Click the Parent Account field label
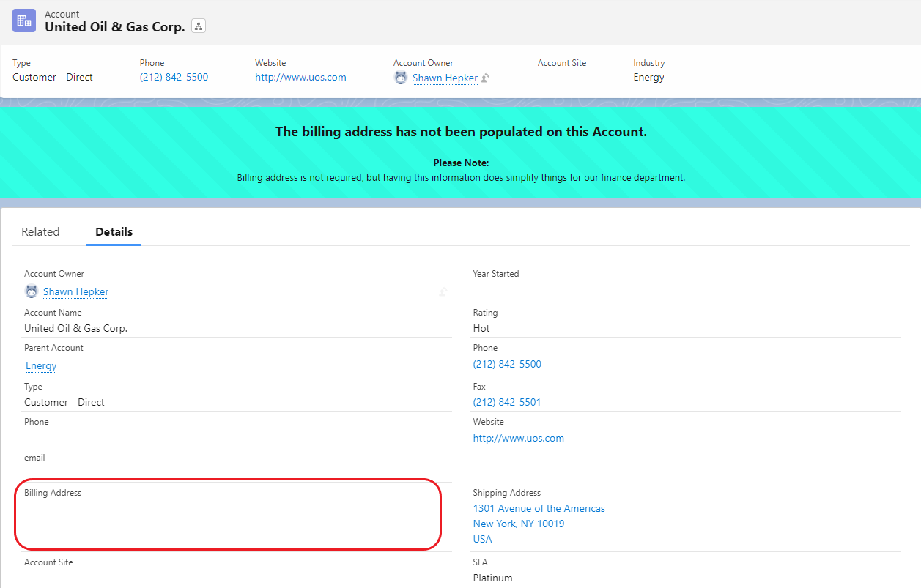Viewport: 921px width, 588px height. [54, 348]
